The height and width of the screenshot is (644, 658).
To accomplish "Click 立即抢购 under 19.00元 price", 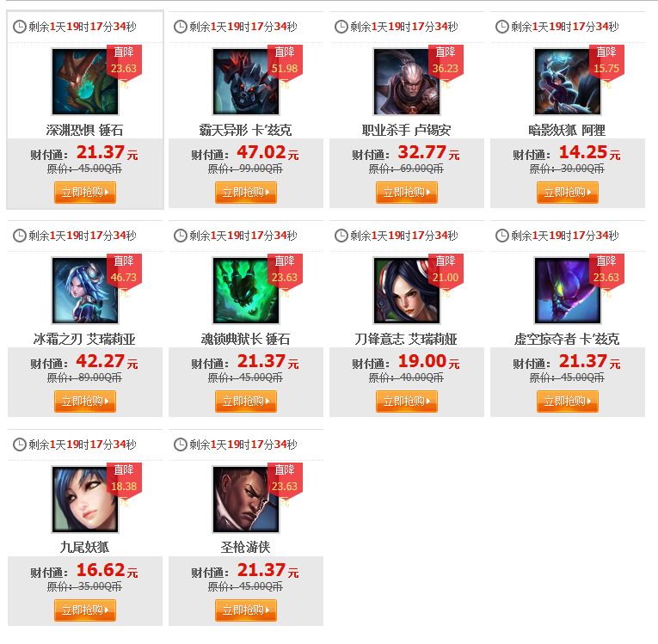I will (x=407, y=402).
